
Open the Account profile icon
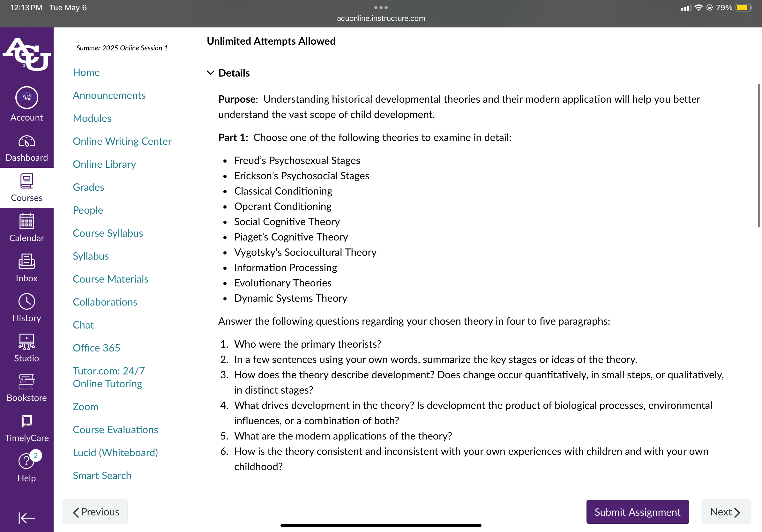(26, 98)
